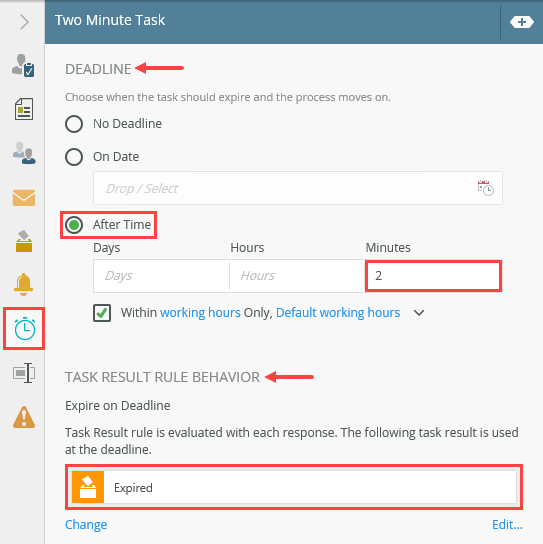The height and width of the screenshot is (544, 543).
Task: Click the Drop / Select date field
Action: pos(298,188)
